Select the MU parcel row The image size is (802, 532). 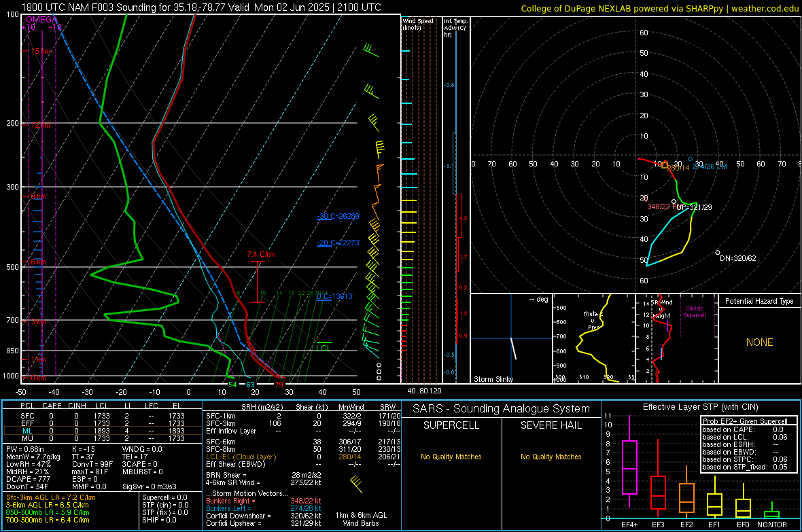click(103, 438)
